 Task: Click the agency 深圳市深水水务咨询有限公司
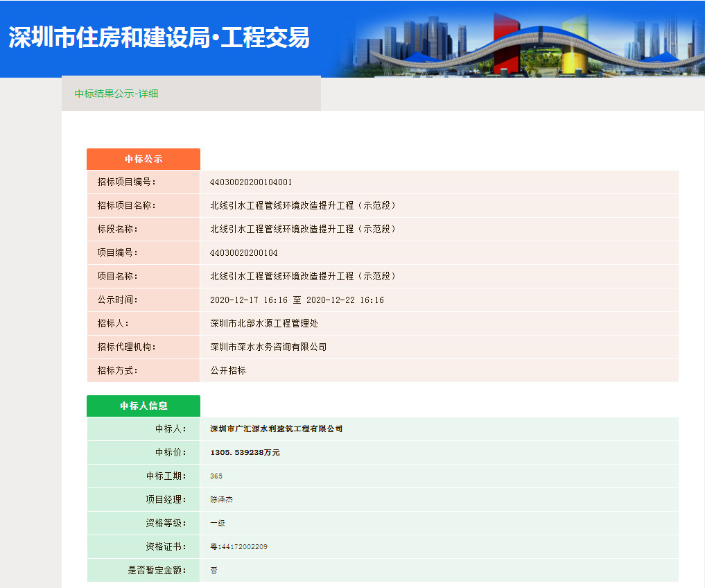268,347
